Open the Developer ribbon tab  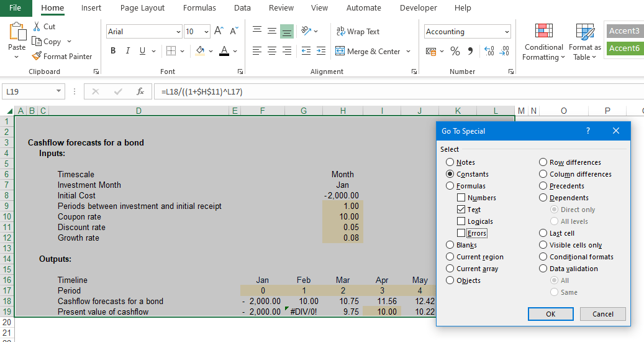pos(418,8)
